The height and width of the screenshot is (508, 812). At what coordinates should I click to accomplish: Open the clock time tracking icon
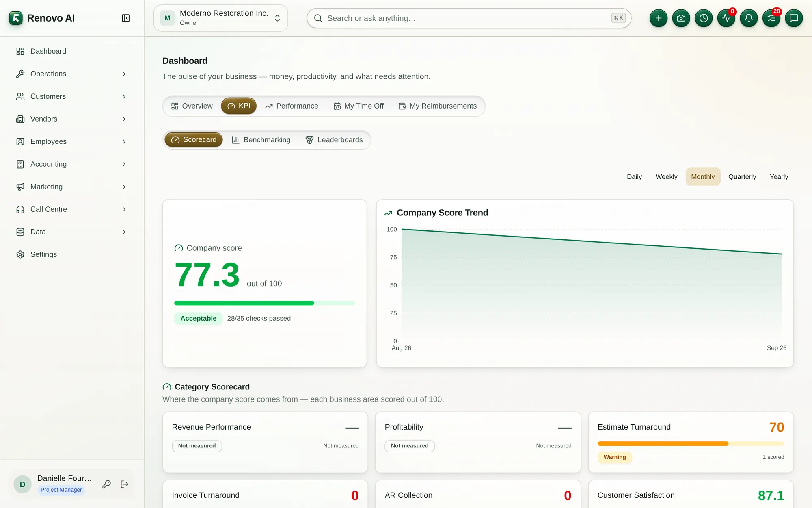[704, 18]
